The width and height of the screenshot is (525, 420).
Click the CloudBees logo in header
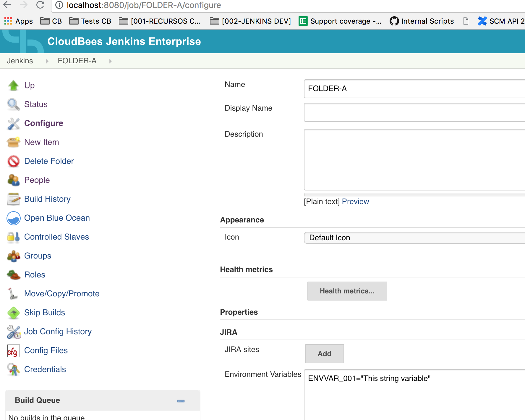(23, 41)
